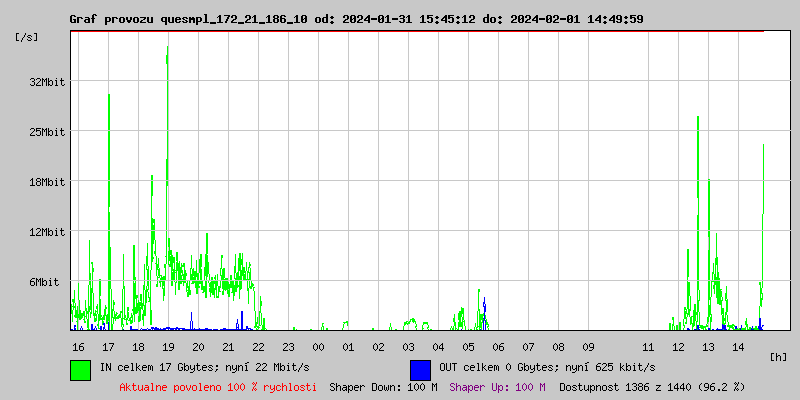Click the '17' hour axis label
Screen dimensions: 800x400
[108, 347]
